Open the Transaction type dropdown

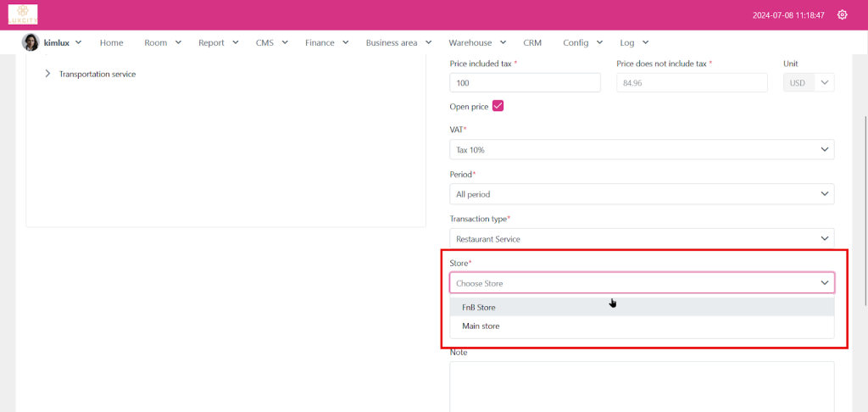tap(641, 239)
